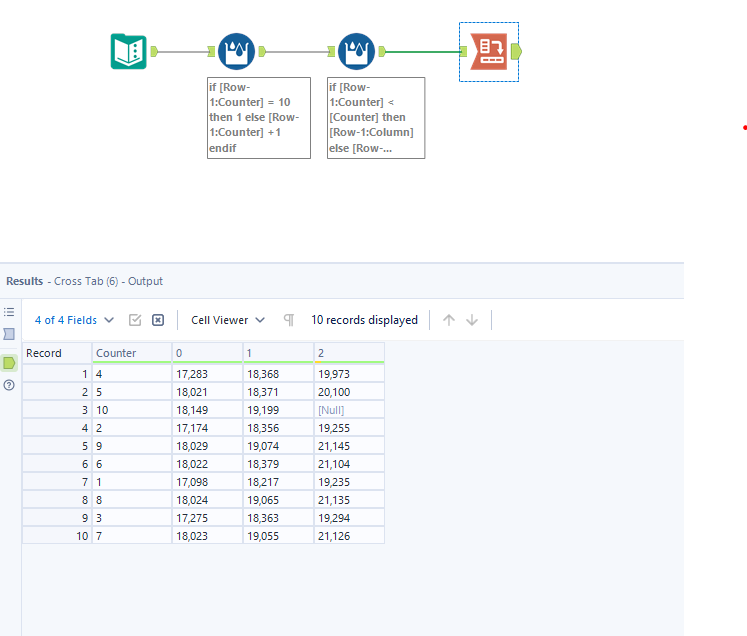Select cell with value 17,098
The height and width of the screenshot is (636, 747).
207,482
